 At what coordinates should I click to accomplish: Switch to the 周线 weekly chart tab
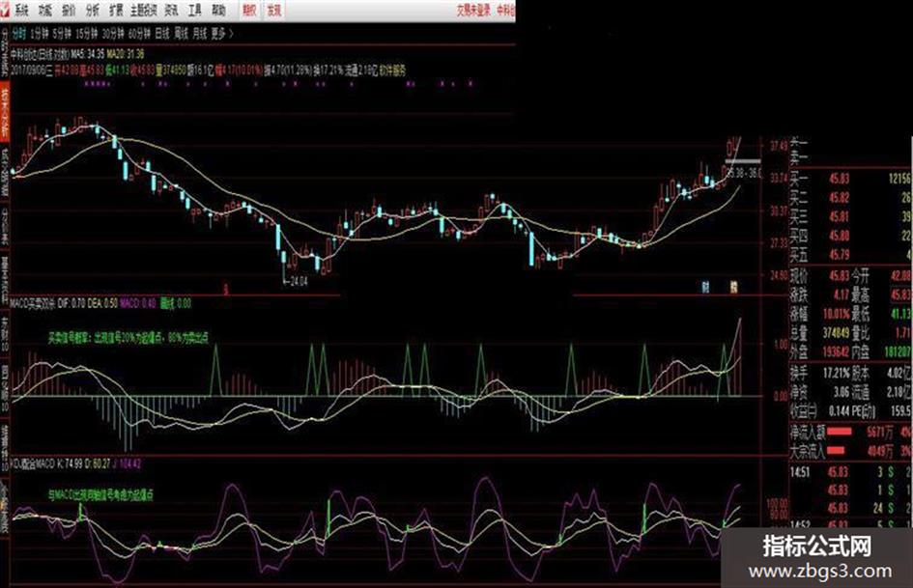(x=181, y=34)
